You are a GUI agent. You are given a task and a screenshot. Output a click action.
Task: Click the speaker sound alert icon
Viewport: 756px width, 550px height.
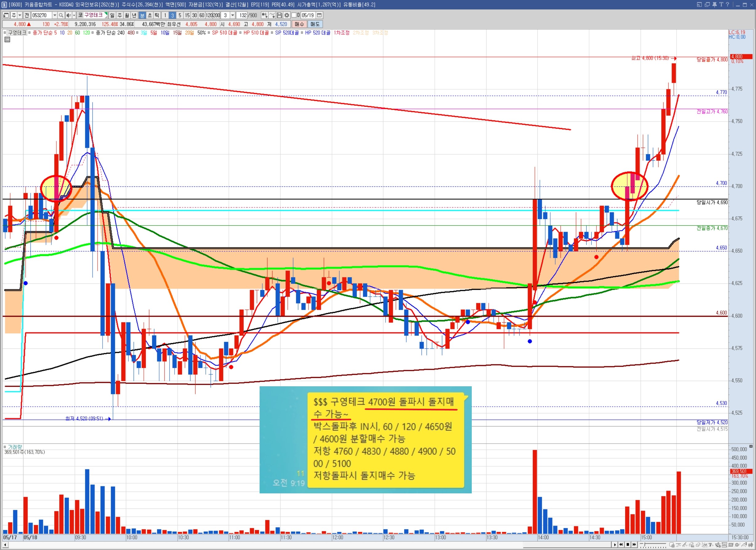[x=68, y=15]
